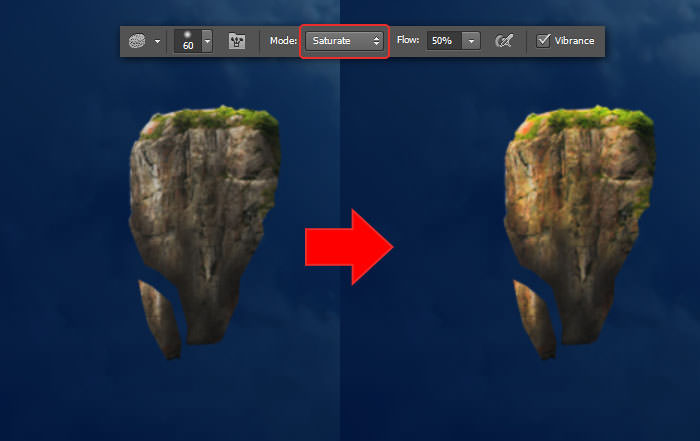Expand the brush preset picker arrow
The image size is (700, 441).
[x=207, y=41]
